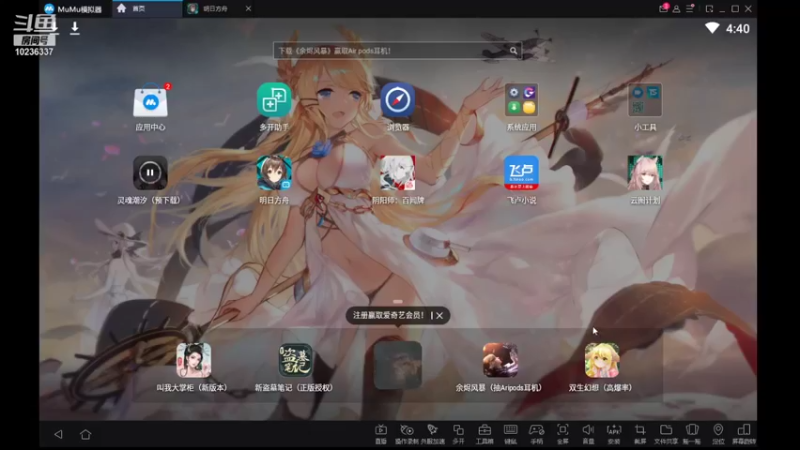Click the rocket acceleration tool

click(x=433, y=434)
